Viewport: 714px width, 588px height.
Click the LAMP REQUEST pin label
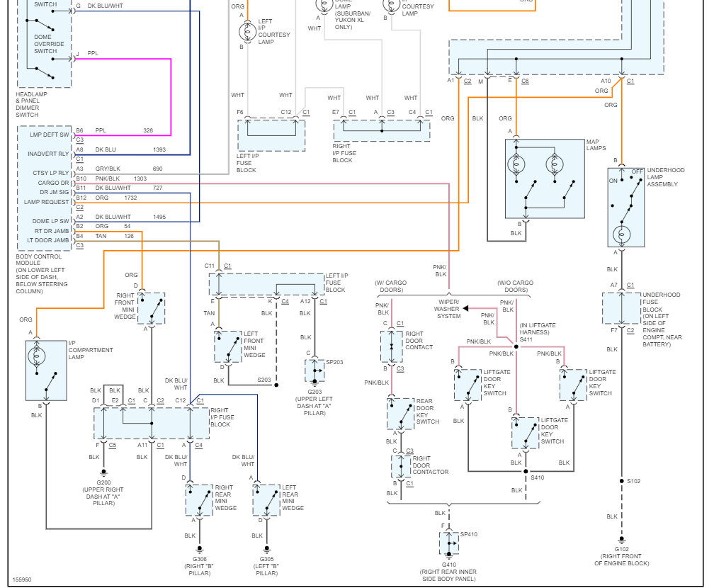(x=47, y=202)
